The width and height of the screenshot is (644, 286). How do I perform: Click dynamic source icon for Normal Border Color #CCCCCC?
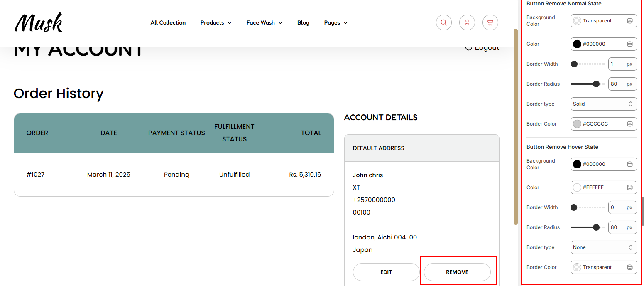[629, 124]
